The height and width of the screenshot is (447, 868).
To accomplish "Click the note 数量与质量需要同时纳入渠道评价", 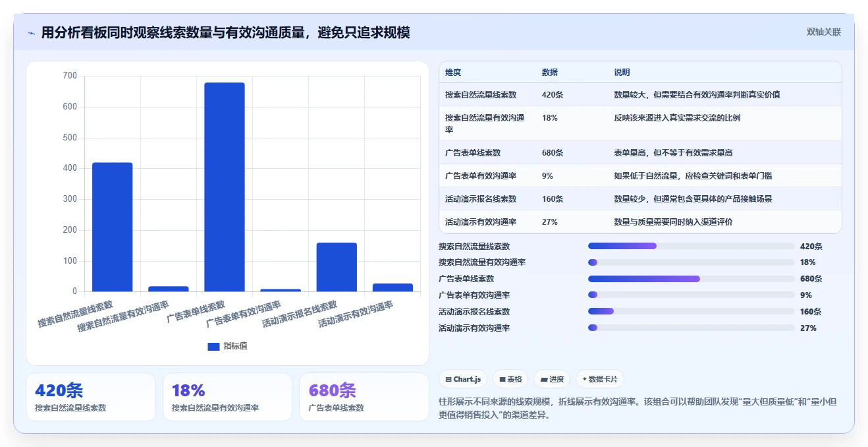I will coord(674,222).
